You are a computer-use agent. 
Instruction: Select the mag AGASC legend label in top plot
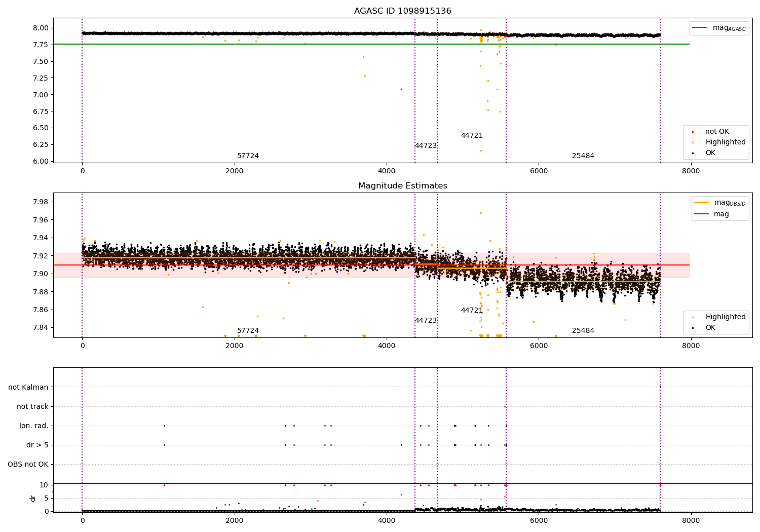pyautogui.click(x=729, y=28)
